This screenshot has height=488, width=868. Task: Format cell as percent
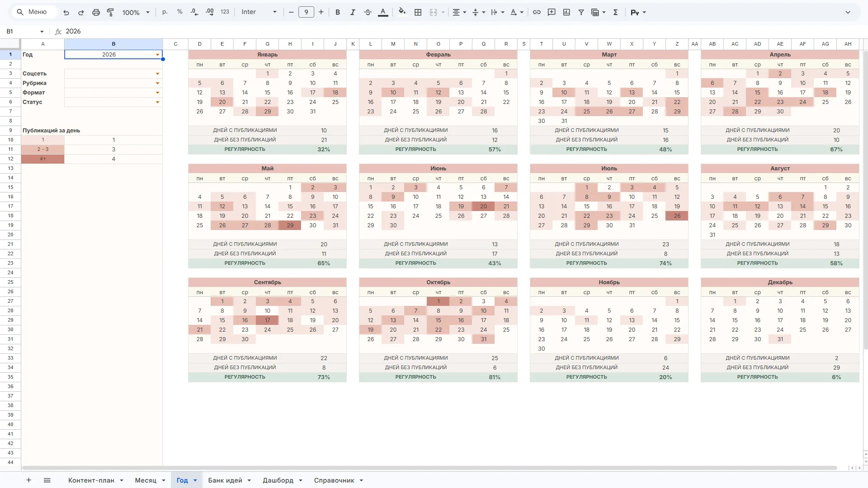179,12
